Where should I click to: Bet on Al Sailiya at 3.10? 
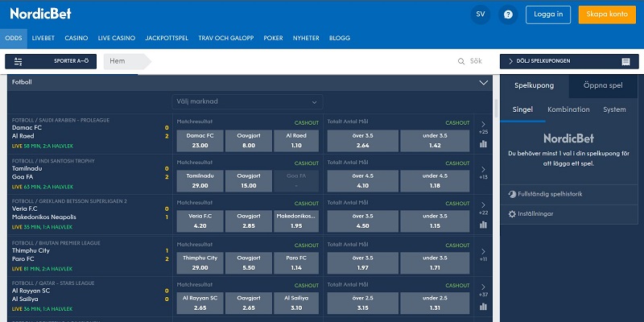[x=296, y=303]
